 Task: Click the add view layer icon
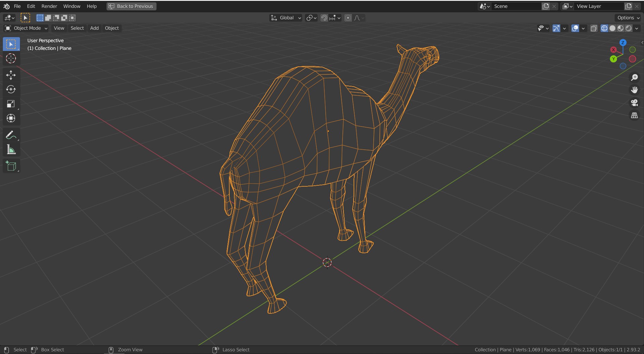pos(628,6)
